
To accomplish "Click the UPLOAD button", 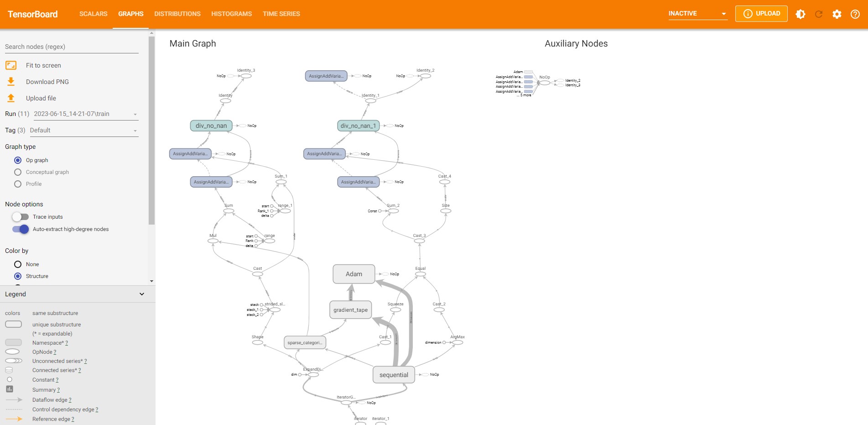I will click(761, 14).
